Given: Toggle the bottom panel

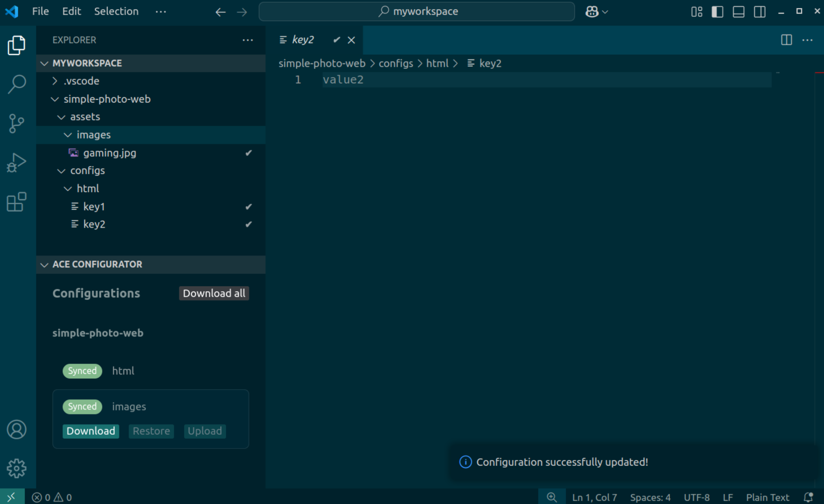Looking at the screenshot, I should [x=738, y=12].
